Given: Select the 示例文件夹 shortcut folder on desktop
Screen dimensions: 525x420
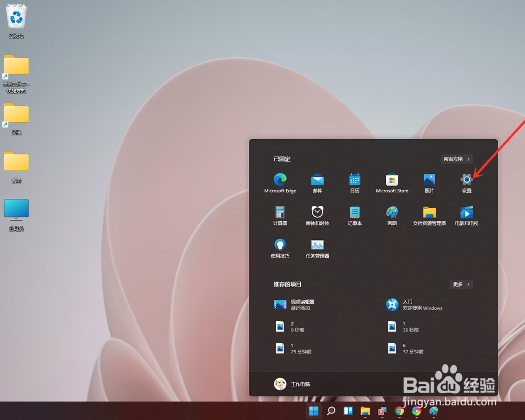Looking at the screenshot, I should coord(16,74).
